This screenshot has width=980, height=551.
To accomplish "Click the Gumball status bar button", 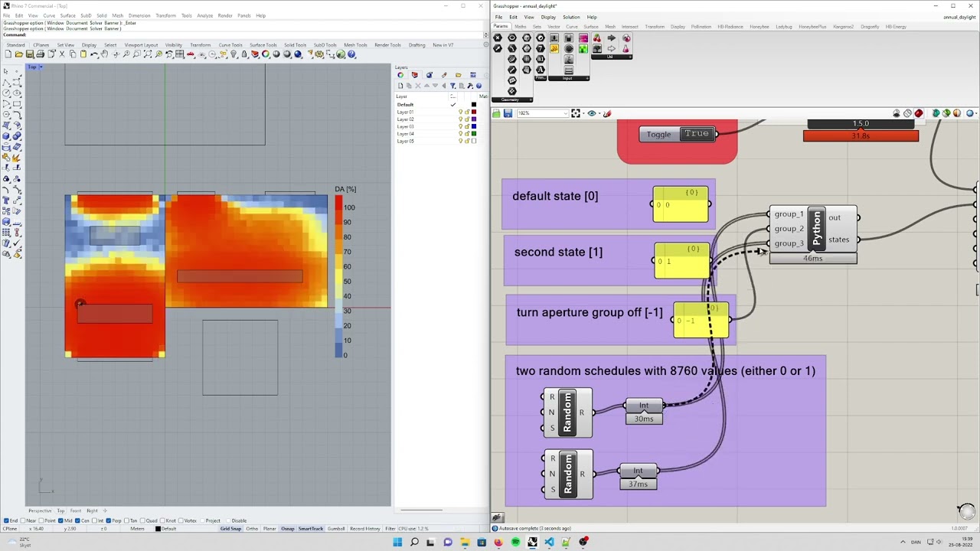I will [x=335, y=529].
